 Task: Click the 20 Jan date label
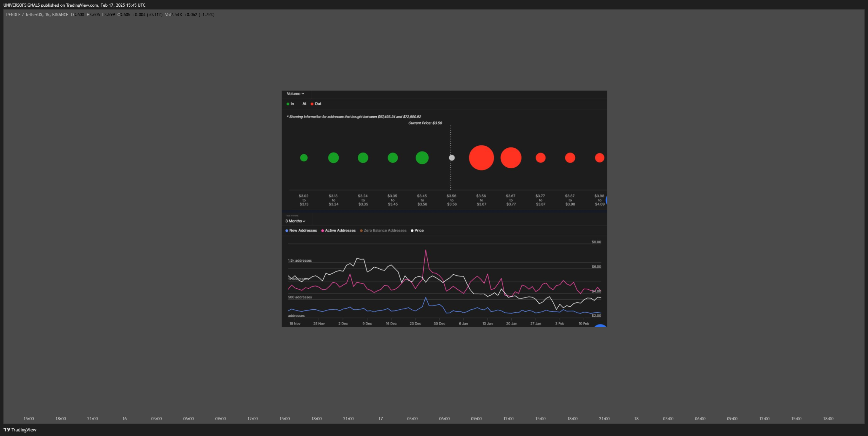point(511,324)
